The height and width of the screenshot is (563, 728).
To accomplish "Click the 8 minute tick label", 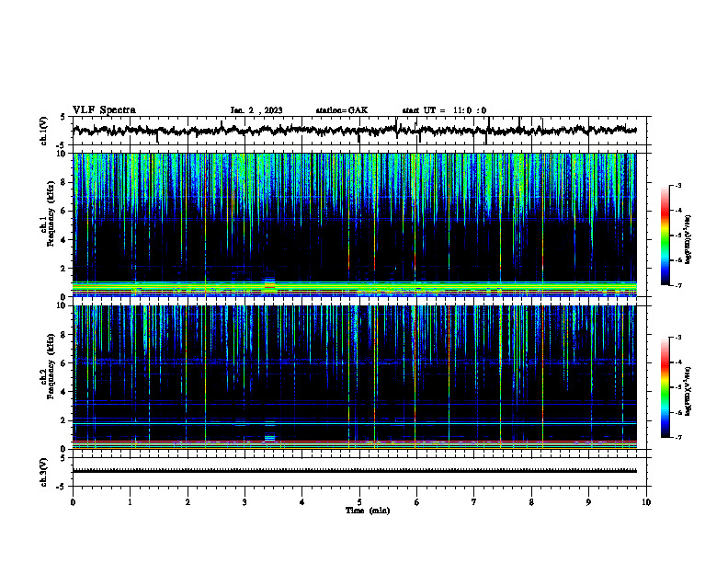I will coord(531,502).
